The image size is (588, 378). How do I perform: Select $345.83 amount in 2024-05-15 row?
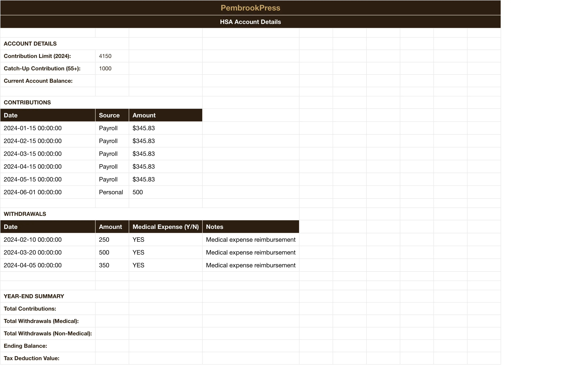166,179
